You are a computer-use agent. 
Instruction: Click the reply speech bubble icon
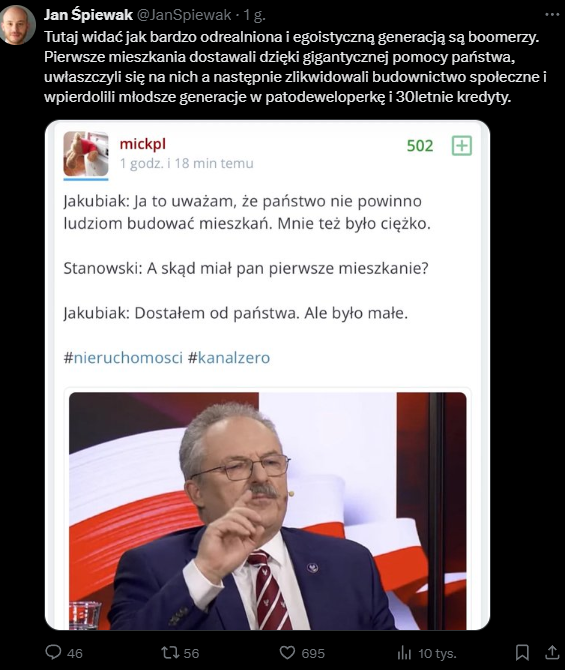click(53, 652)
